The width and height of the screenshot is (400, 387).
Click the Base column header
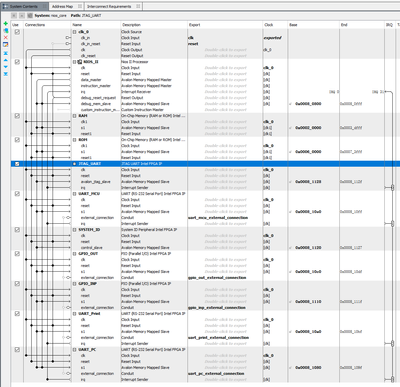293,25
